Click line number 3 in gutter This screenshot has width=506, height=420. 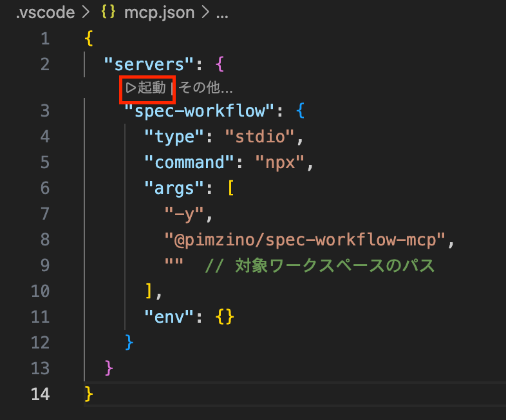click(x=45, y=111)
